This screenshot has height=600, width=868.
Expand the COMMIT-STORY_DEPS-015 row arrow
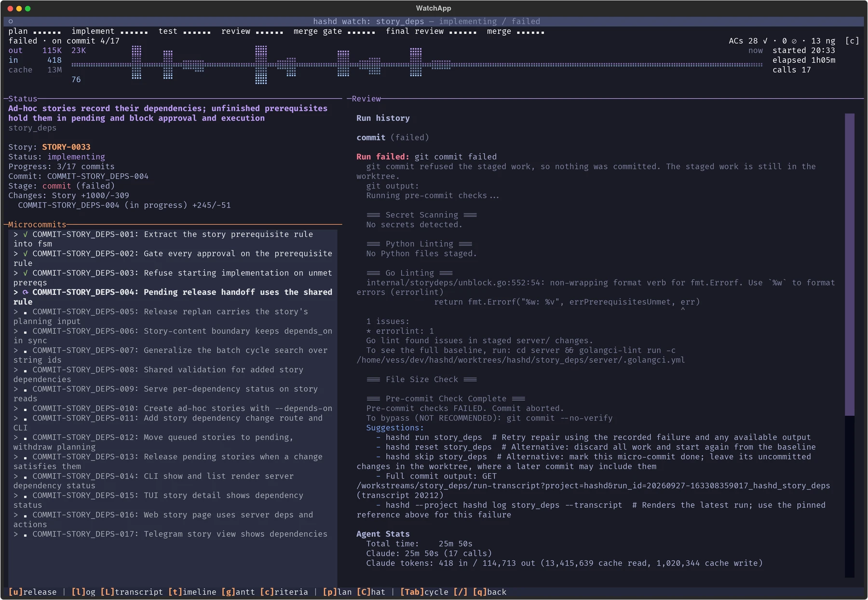pos(16,495)
